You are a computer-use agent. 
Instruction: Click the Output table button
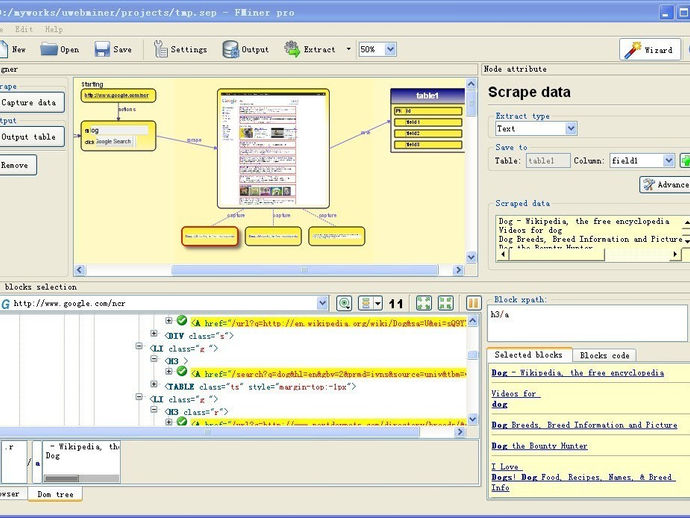tap(31, 137)
